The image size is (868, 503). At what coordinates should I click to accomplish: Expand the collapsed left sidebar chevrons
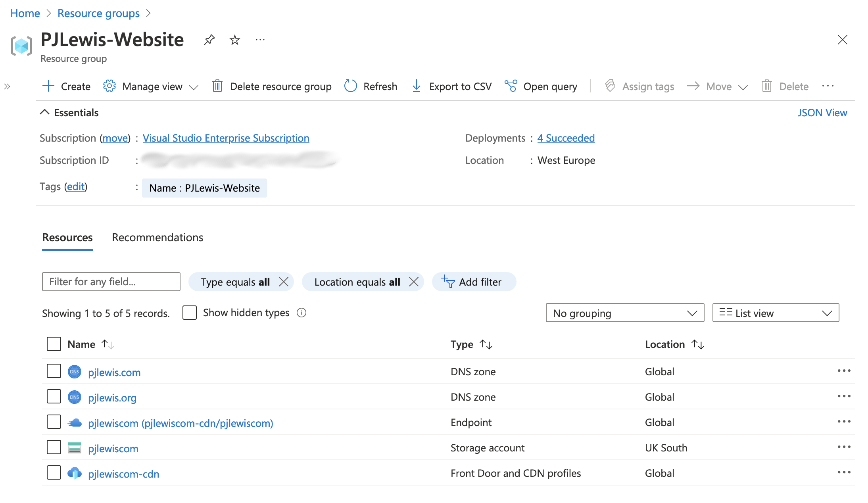point(7,86)
